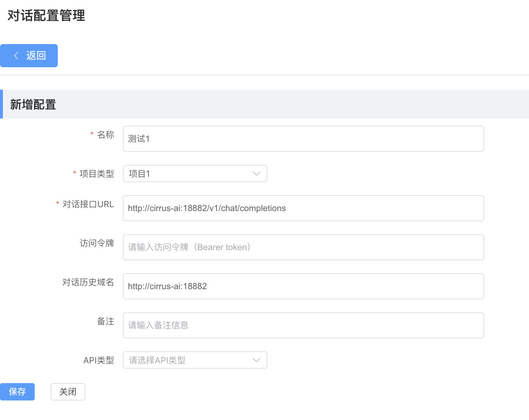Click the 对话配置管理 page title
The image size is (529, 420).
tap(45, 16)
